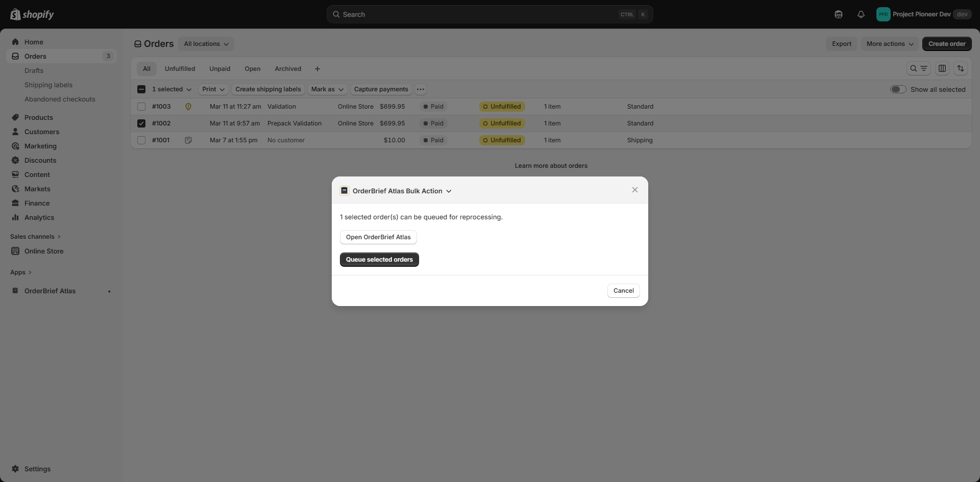Click the Shopify logo
Screen dimensions: 980x482
pos(32,14)
